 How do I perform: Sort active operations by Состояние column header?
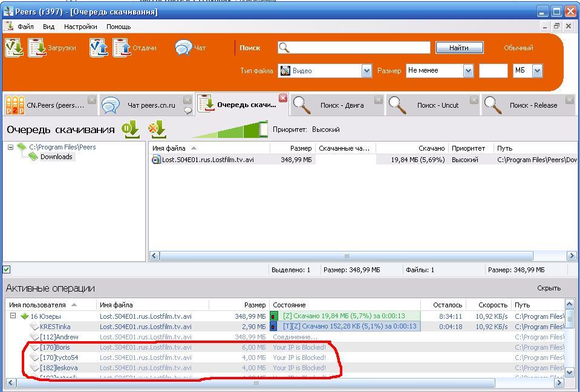(345, 305)
